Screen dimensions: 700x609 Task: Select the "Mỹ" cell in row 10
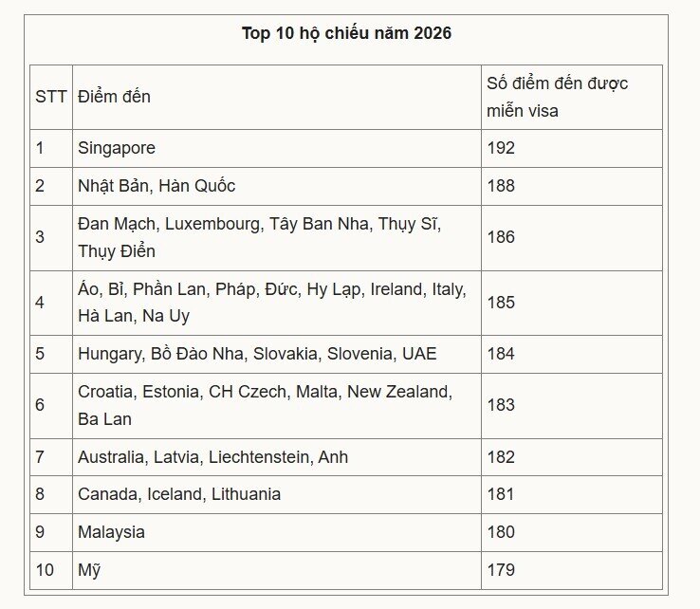pos(89,570)
